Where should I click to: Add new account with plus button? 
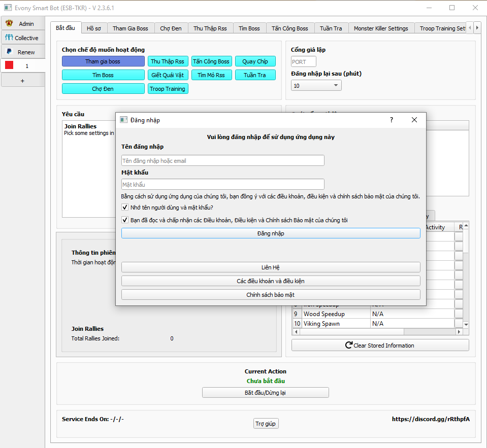(x=22, y=81)
